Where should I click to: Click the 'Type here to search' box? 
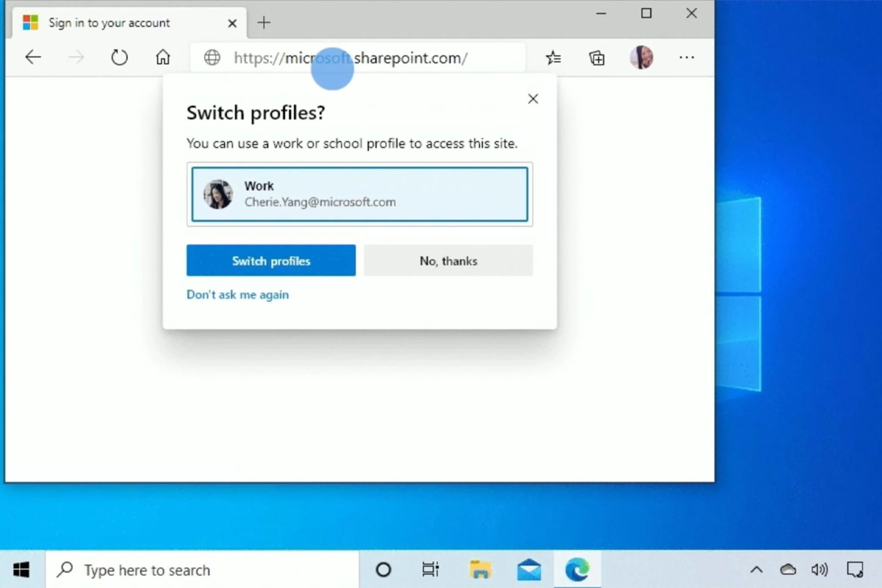(202, 570)
